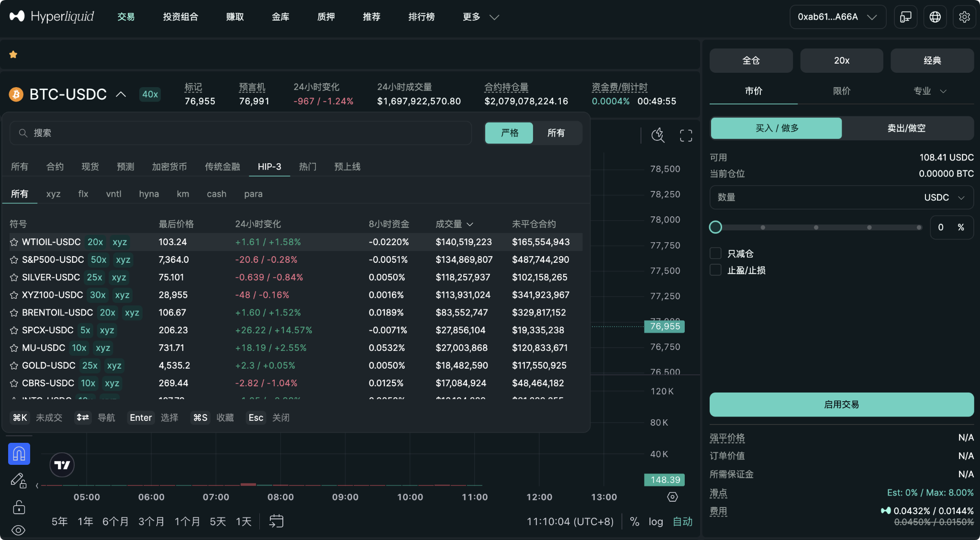The height and width of the screenshot is (540, 980).
Task: Switch to the xyz sub-tab
Action: click(53, 194)
